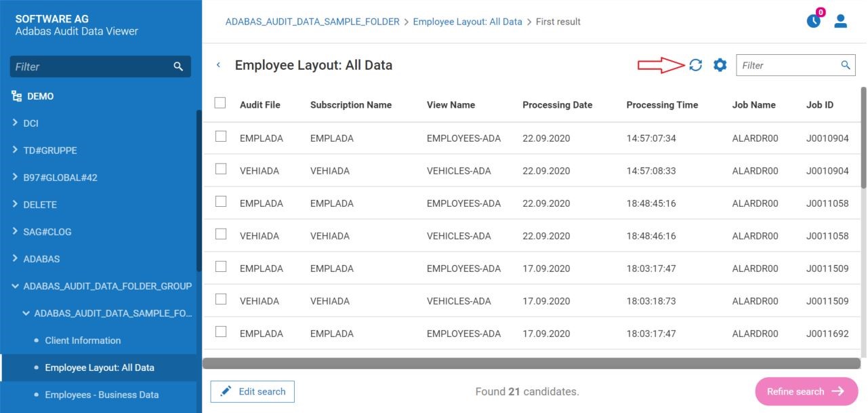Check the VEHIADA row at 18:03:18:73
The height and width of the screenshot is (413, 868).
coord(220,299)
